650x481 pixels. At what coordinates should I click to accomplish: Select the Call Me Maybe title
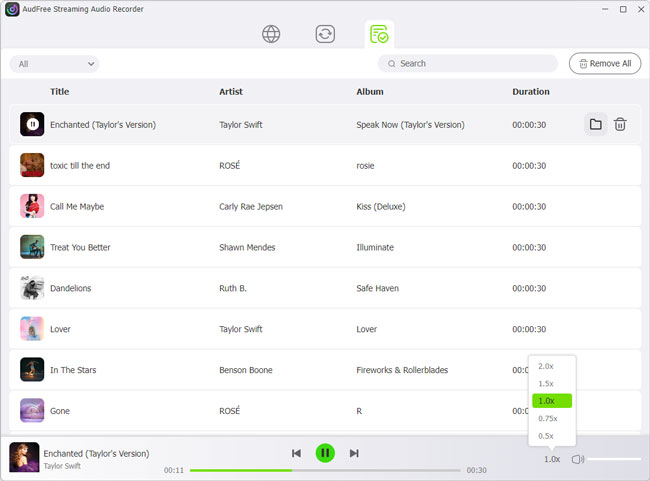point(77,206)
